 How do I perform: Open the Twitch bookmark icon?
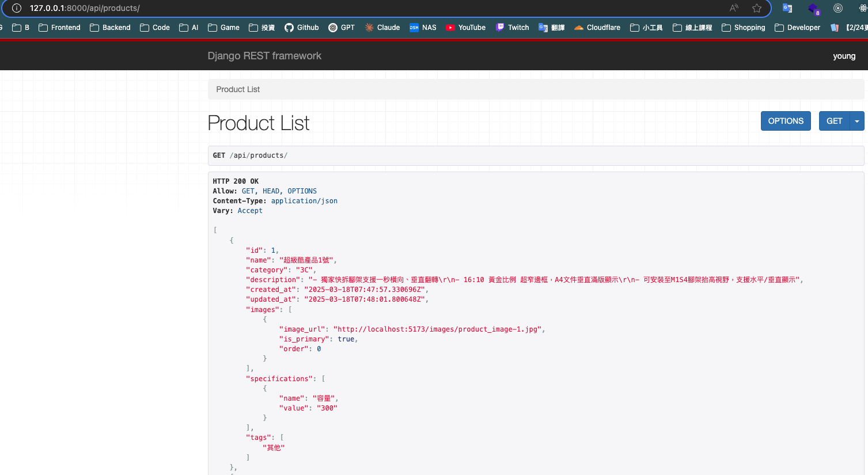(x=499, y=27)
